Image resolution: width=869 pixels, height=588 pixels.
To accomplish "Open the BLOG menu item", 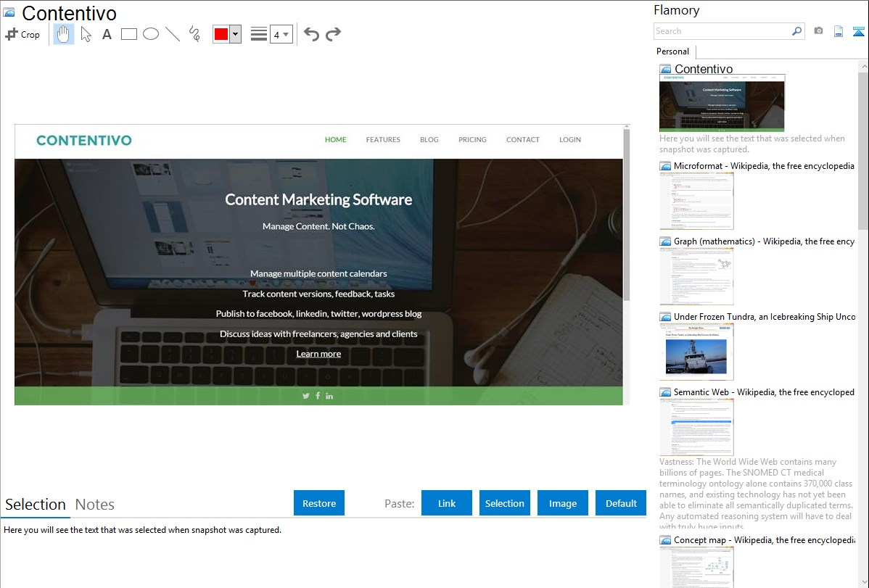I will [429, 140].
